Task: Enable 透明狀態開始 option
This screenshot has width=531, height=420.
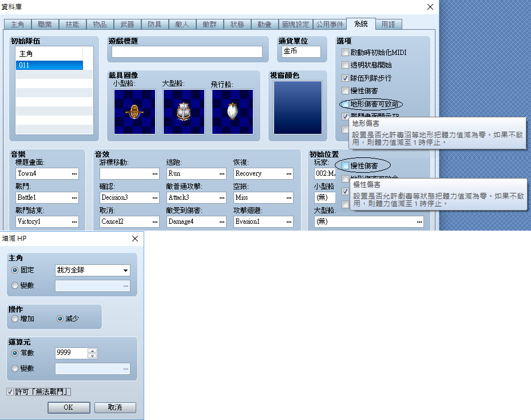Action: pyautogui.click(x=345, y=65)
